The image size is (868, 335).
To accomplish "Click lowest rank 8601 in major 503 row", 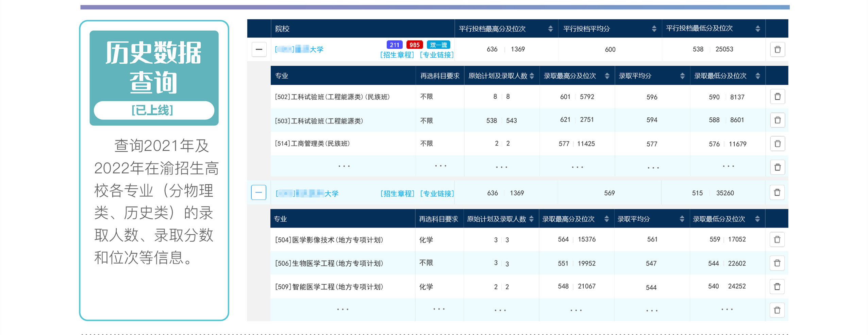I will click(x=737, y=120).
